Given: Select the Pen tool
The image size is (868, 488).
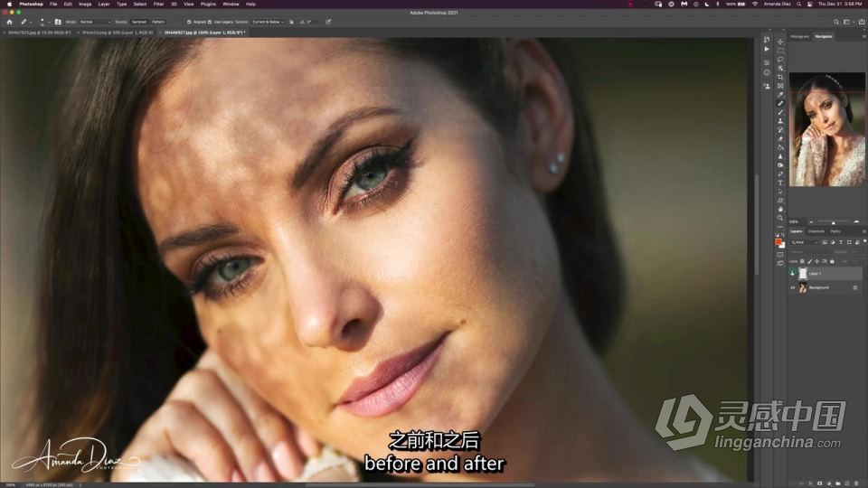Looking at the screenshot, I should point(780,174).
